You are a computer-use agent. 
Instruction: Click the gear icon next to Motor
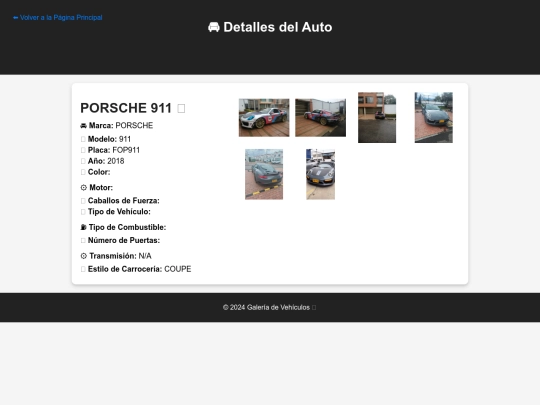point(84,188)
